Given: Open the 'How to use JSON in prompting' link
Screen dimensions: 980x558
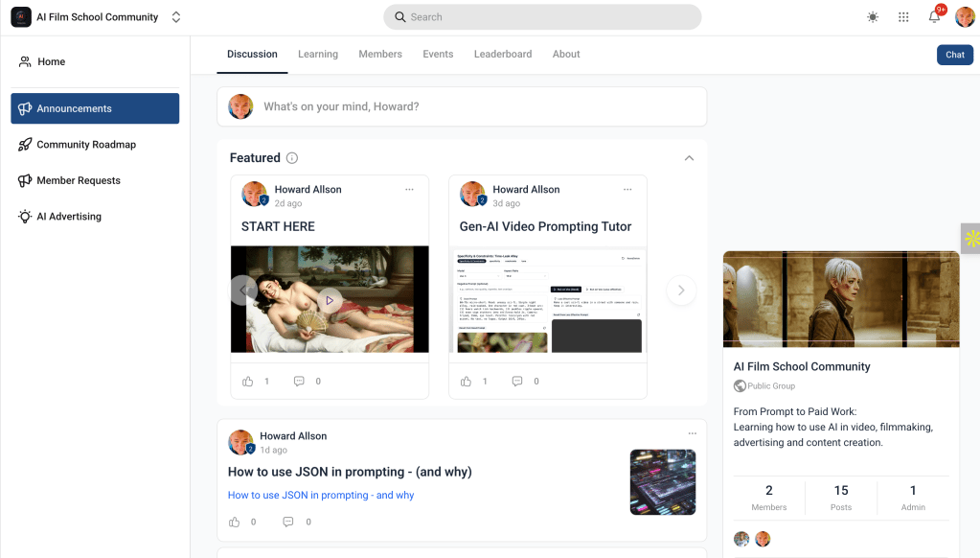Looking at the screenshot, I should 321,496.
